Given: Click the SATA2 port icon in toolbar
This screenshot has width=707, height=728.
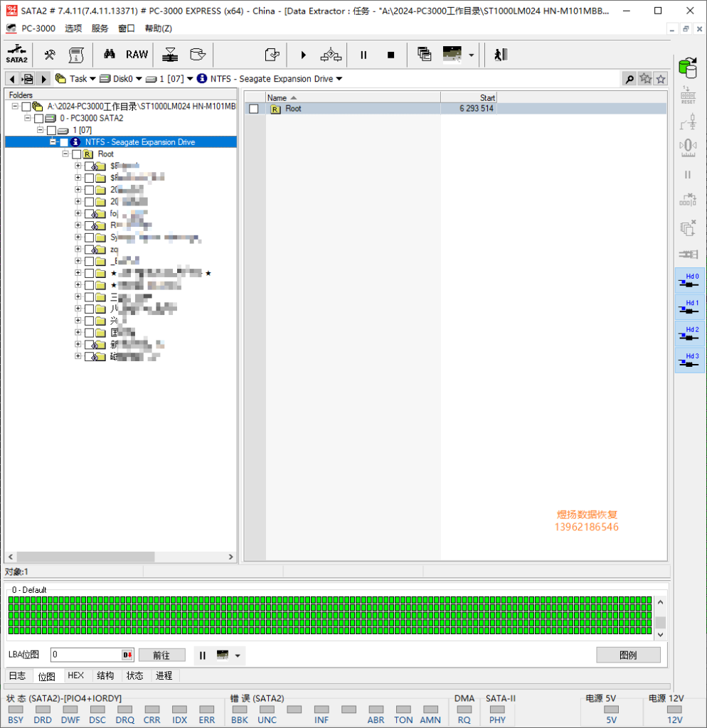Looking at the screenshot, I should click(x=17, y=54).
